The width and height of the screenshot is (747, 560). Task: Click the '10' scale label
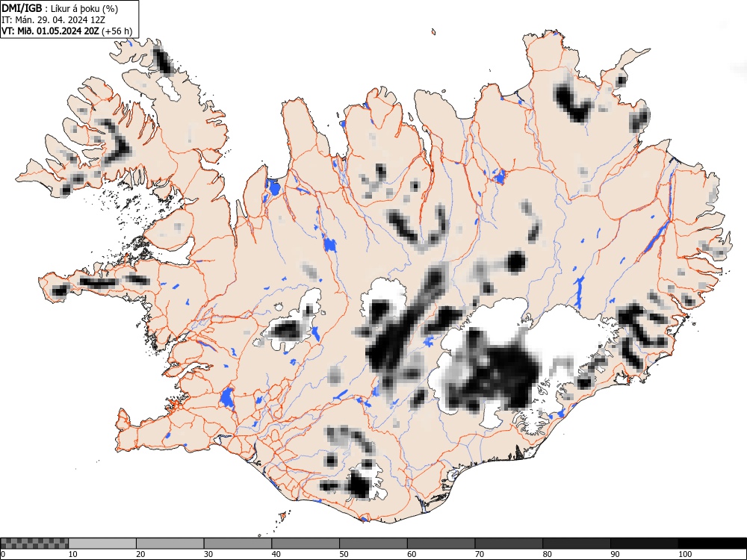(73, 554)
